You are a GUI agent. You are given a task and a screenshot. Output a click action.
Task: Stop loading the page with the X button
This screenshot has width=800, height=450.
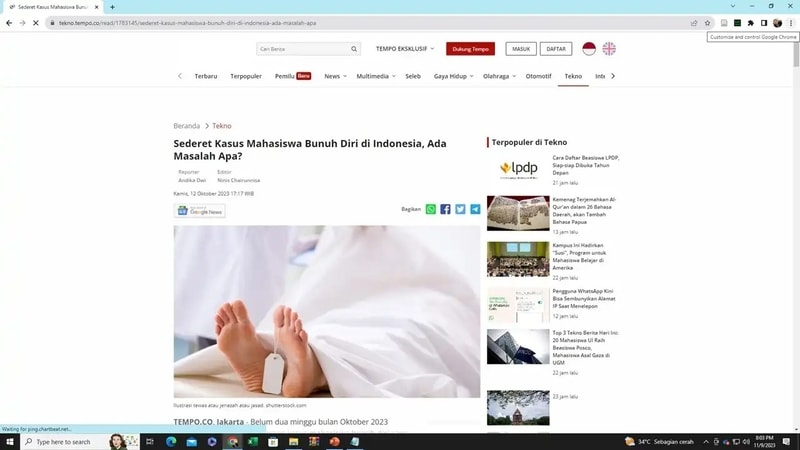point(36,23)
